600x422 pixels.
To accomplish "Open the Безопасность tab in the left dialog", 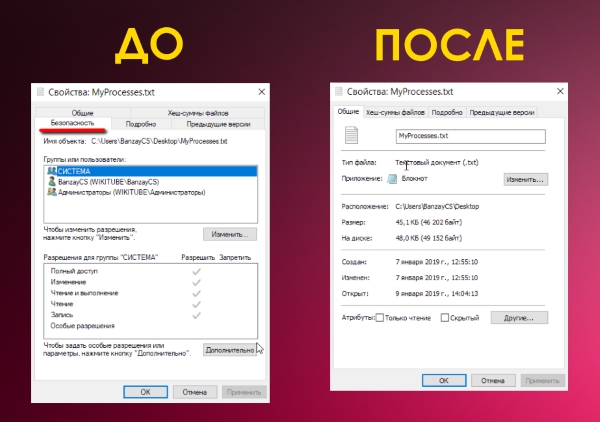I will tap(72, 124).
